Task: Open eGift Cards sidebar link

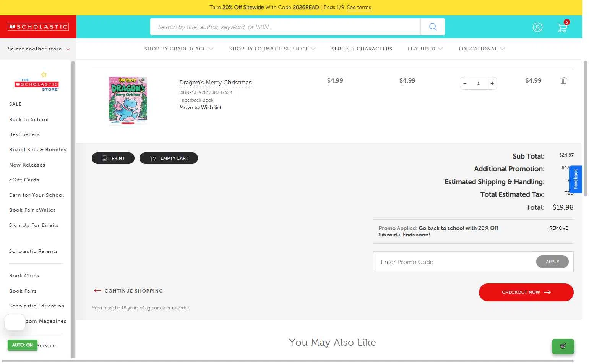Action: click(x=24, y=180)
